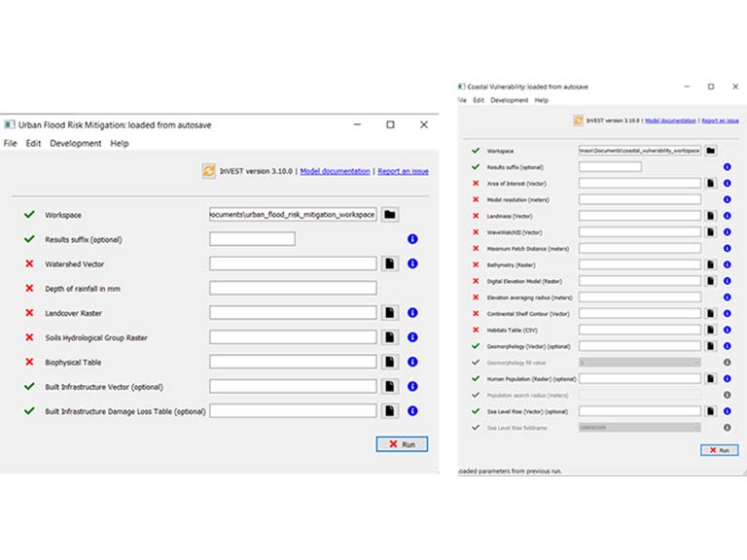The height and width of the screenshot is (560, 747).
Task: Click the green check beside Urban Flood Workspace
Action: (29, 214)
